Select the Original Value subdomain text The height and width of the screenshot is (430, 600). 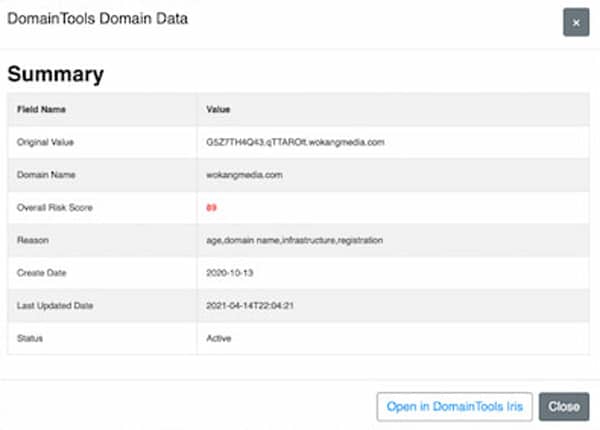click(295, 142)
